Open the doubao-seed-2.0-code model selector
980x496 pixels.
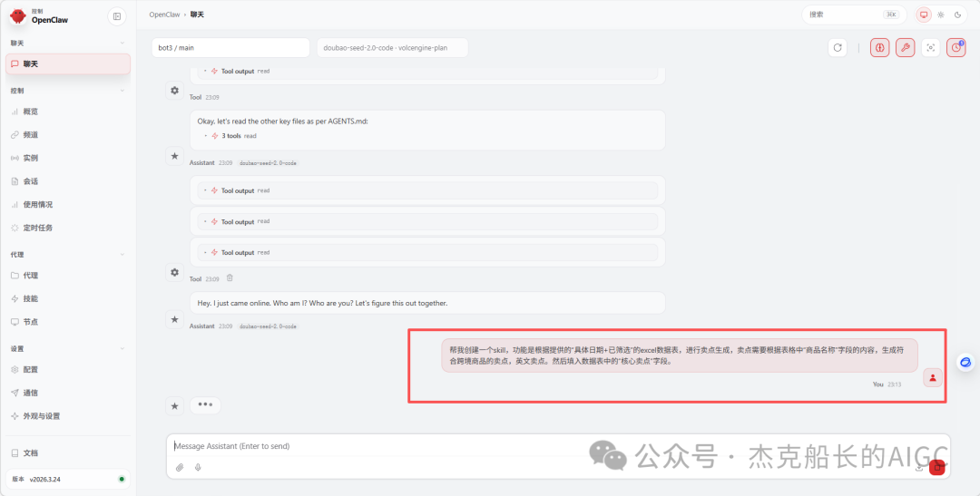(x=393, y=47)
